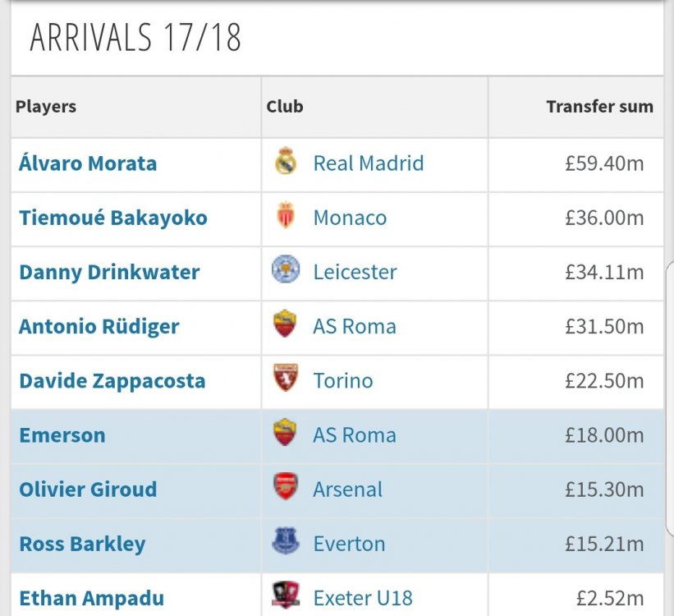Click the Real Madrid club crest
Screen dimensions: 674x616
coord(286,162)
